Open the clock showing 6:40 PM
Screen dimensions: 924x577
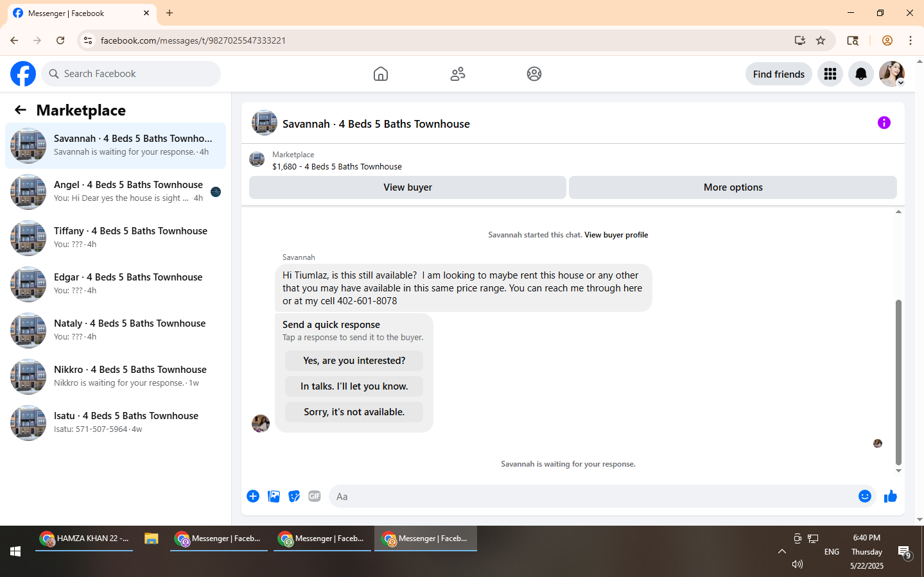click(867, 538)
